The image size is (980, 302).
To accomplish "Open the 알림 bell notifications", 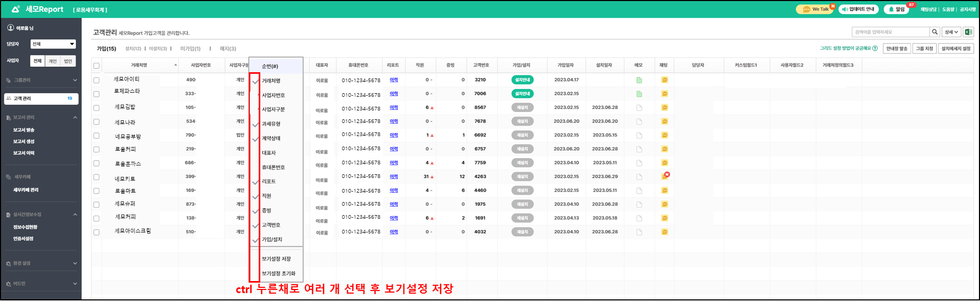I will click(x=892, y=9).
